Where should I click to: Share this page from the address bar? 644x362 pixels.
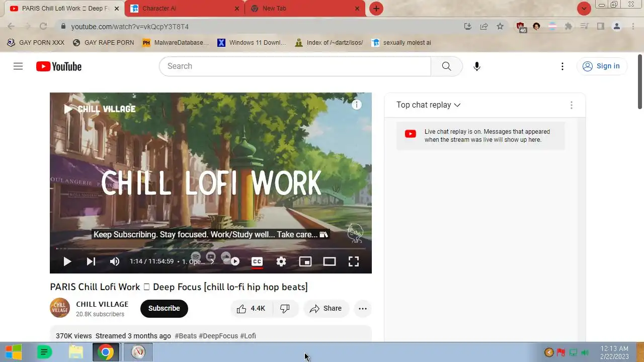pyautogui.click(x=484, y=26)
